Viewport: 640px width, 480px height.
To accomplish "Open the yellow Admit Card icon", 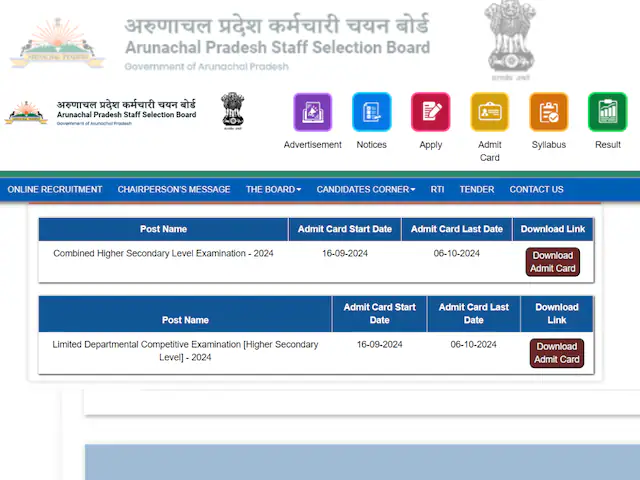I will click(489, 112).
